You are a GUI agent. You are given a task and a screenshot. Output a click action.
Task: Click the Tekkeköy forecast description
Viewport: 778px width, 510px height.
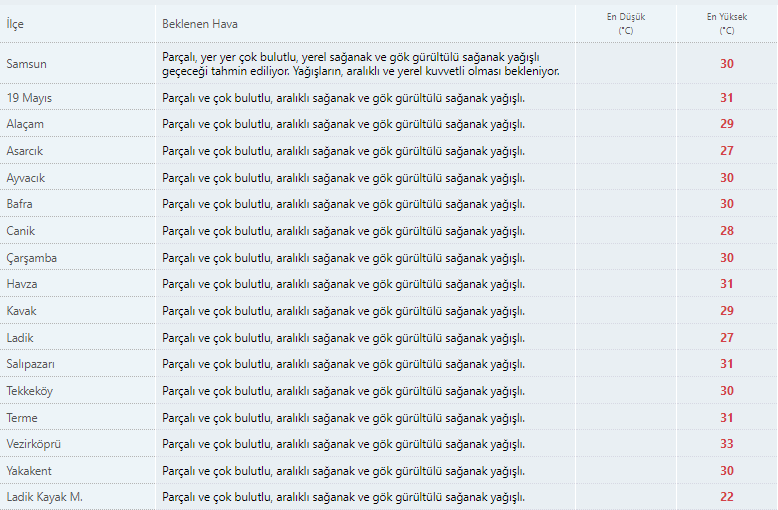343,391
